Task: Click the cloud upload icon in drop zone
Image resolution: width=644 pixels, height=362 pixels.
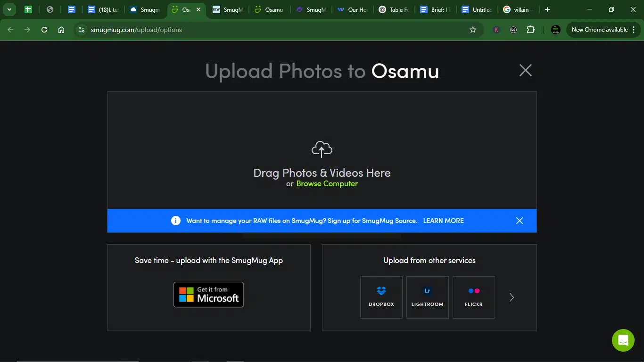Action: click(322, 149)
